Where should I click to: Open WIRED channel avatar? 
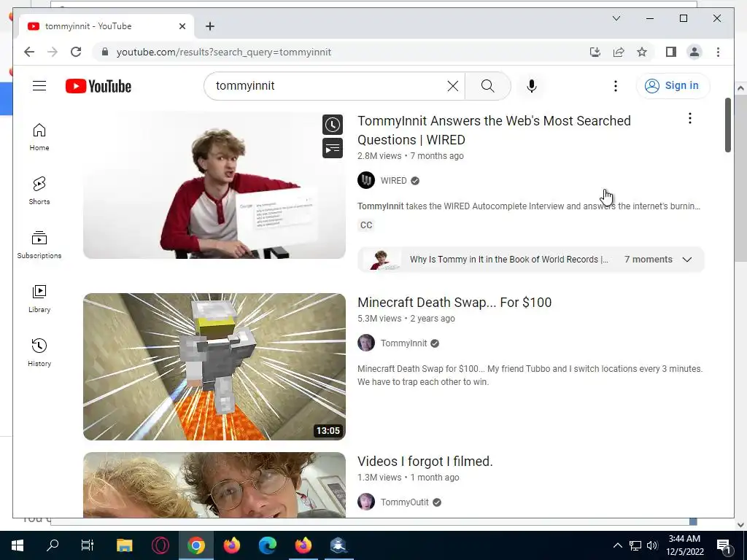(366, 181)
